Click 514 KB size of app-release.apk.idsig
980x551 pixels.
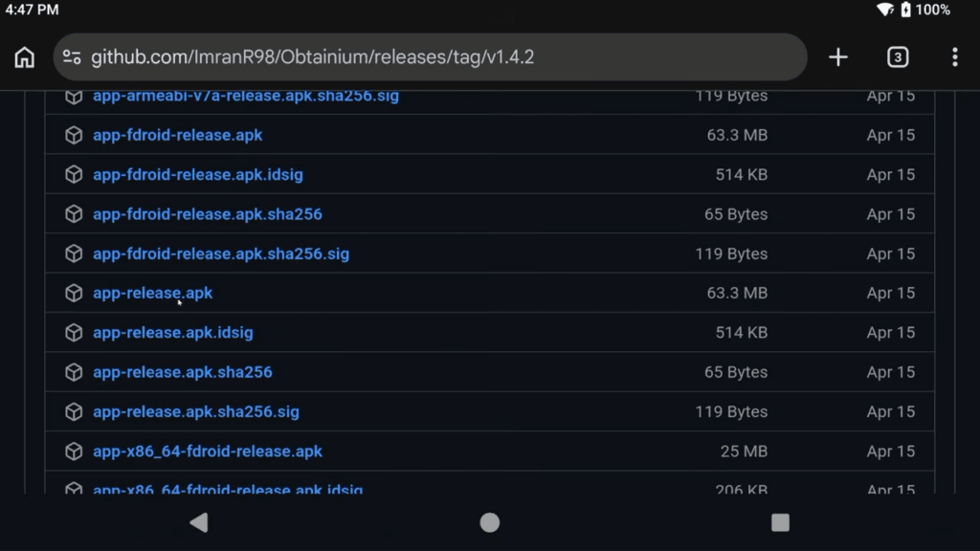742,332
